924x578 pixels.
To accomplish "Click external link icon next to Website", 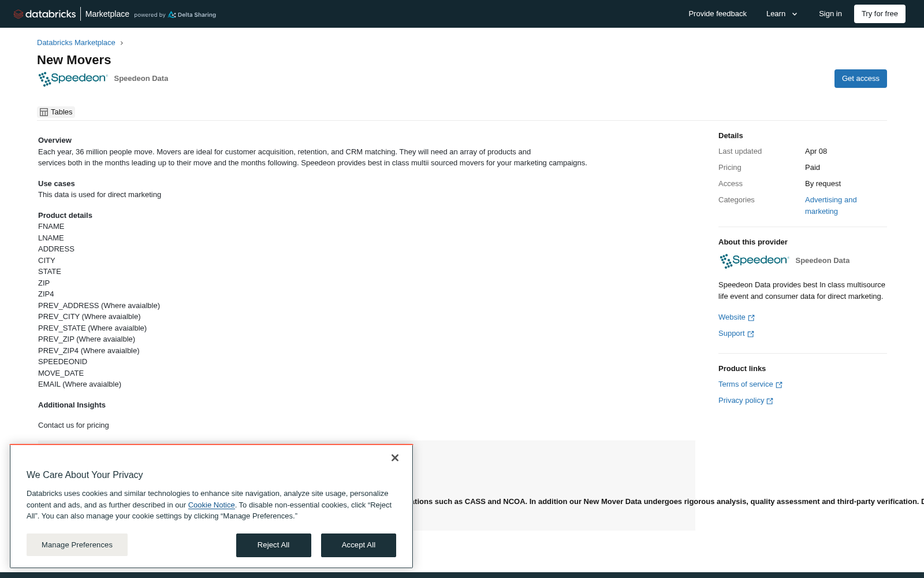I will click(751, 318).
